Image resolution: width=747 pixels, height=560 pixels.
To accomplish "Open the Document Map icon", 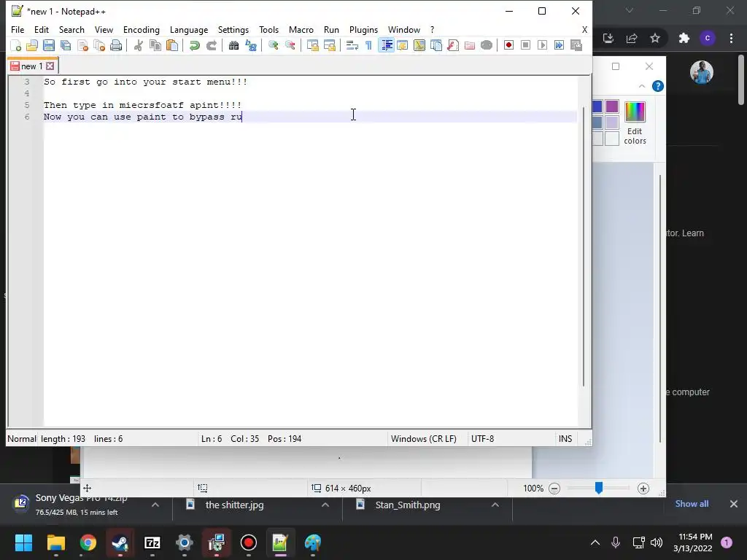I will pyautogui.click(x=419, y=45).
